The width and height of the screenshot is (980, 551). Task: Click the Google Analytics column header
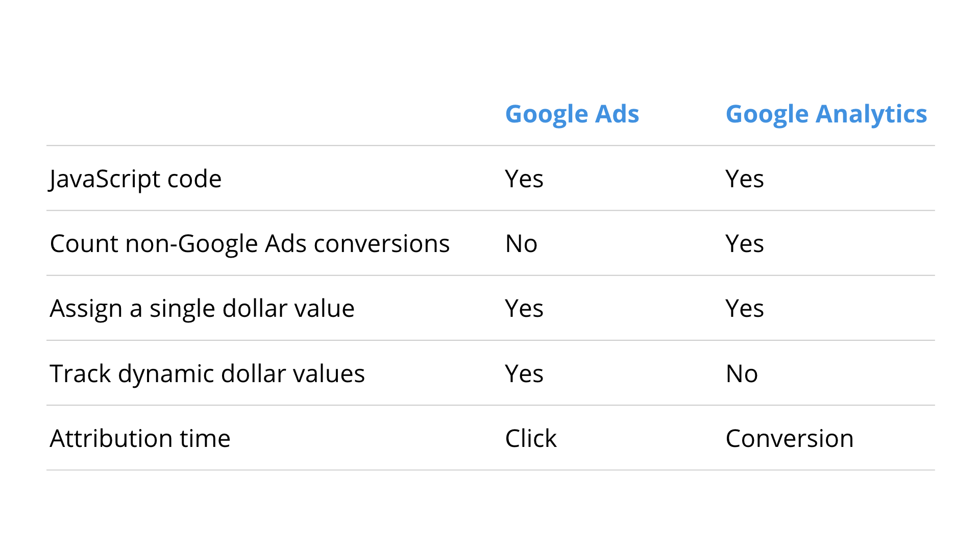click(x=826, y=115)
